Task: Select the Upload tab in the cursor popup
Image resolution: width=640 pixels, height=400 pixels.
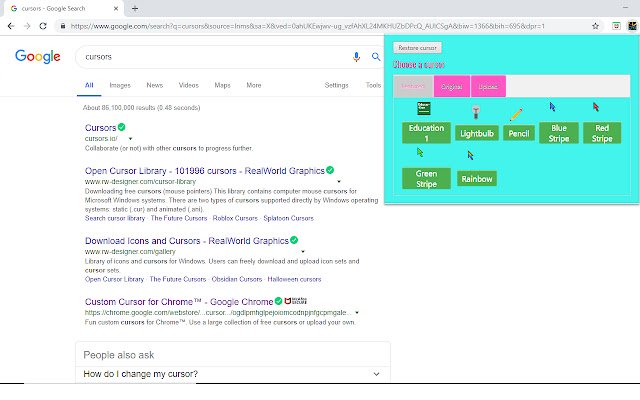Action: [488, 86]
